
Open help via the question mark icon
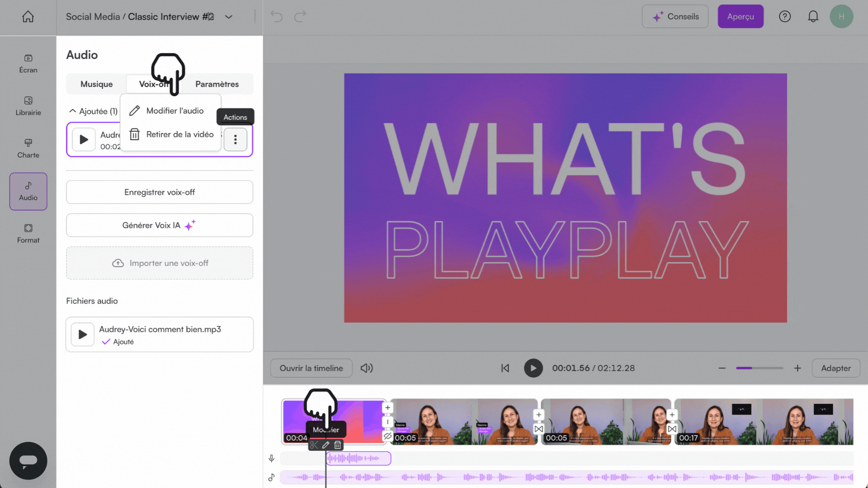(x=785, y=16)
